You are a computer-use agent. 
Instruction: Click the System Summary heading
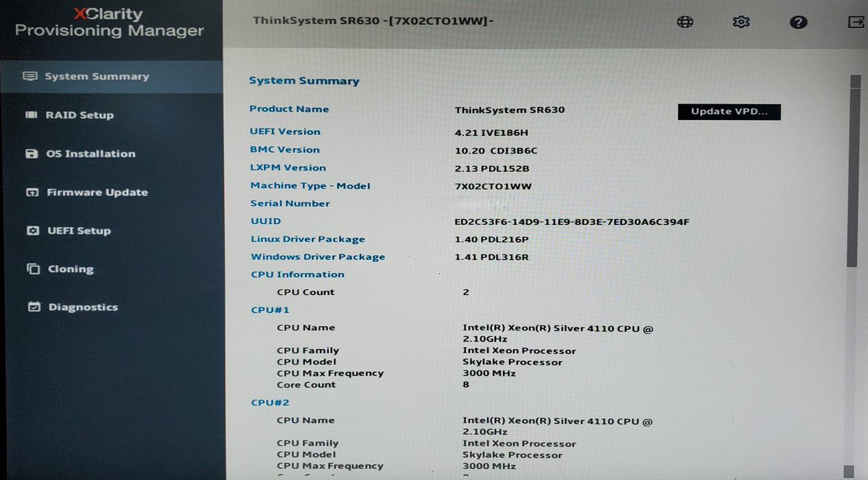pyautogui.click(x=304, y=81)
